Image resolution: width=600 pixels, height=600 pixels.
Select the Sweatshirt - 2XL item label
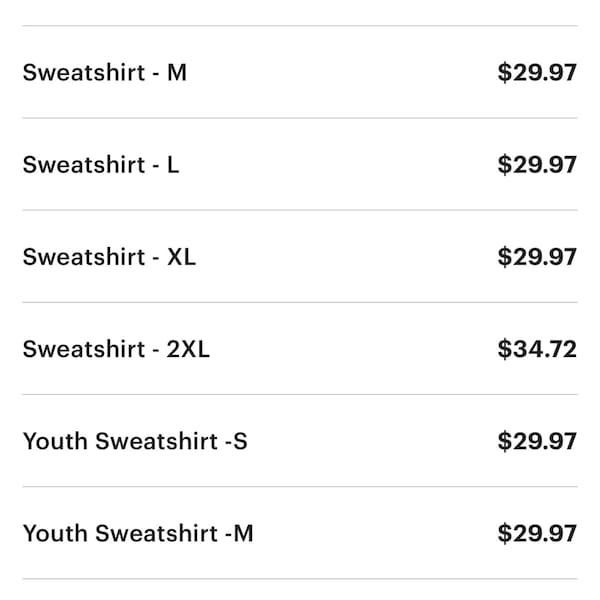click(x=116, y=349)
